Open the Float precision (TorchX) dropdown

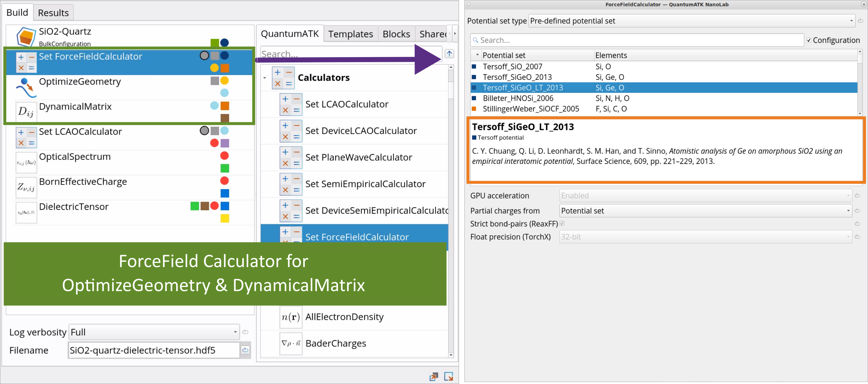click(706, 237)
